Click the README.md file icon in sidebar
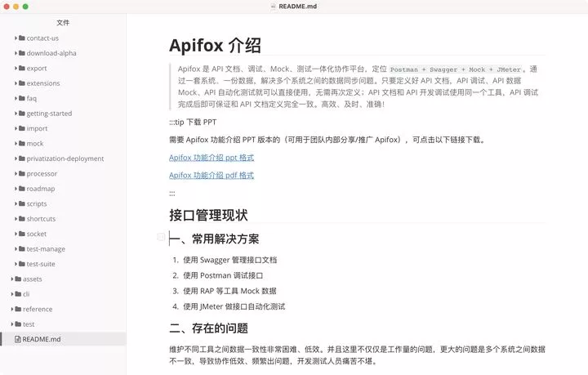Image resolution: width=588 pixels, height=375 pixels. click(x=17, y=339)
